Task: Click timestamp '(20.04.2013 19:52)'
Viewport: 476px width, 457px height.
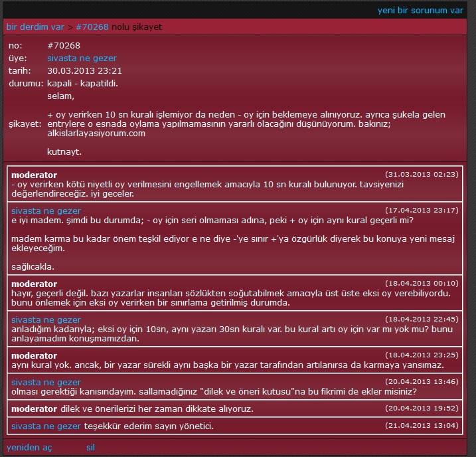Action: 422,408
